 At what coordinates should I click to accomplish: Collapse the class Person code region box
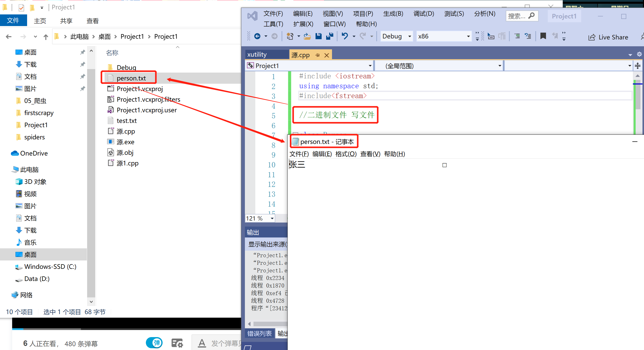point(295,134)
